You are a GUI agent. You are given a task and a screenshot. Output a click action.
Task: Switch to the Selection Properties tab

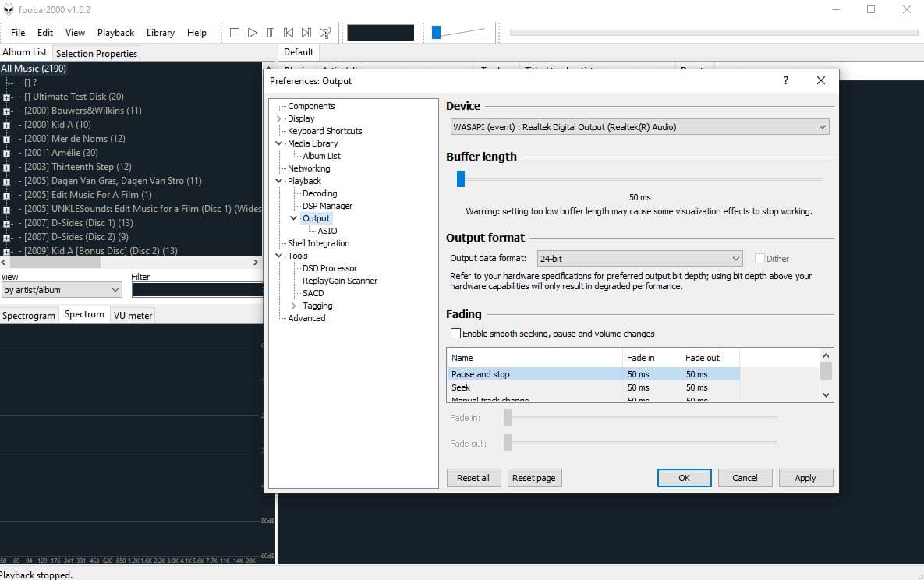[96, 53]
